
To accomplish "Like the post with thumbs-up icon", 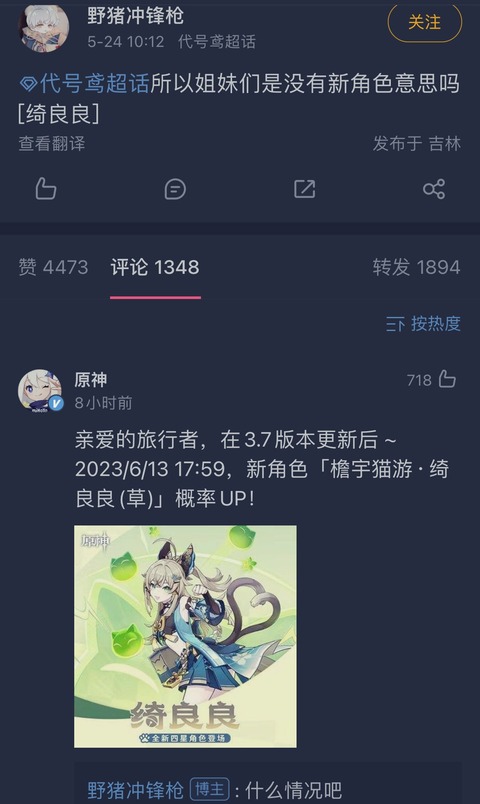I will click(x=46, y=189).
